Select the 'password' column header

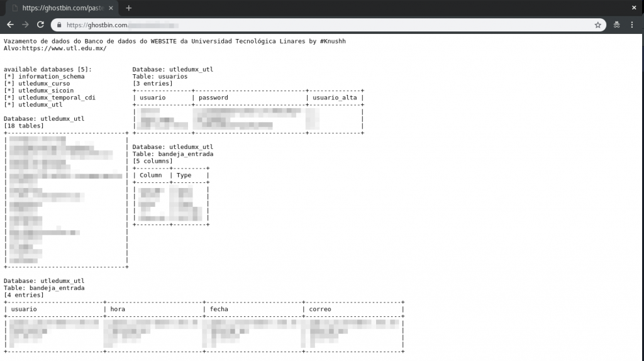[213, 97]
